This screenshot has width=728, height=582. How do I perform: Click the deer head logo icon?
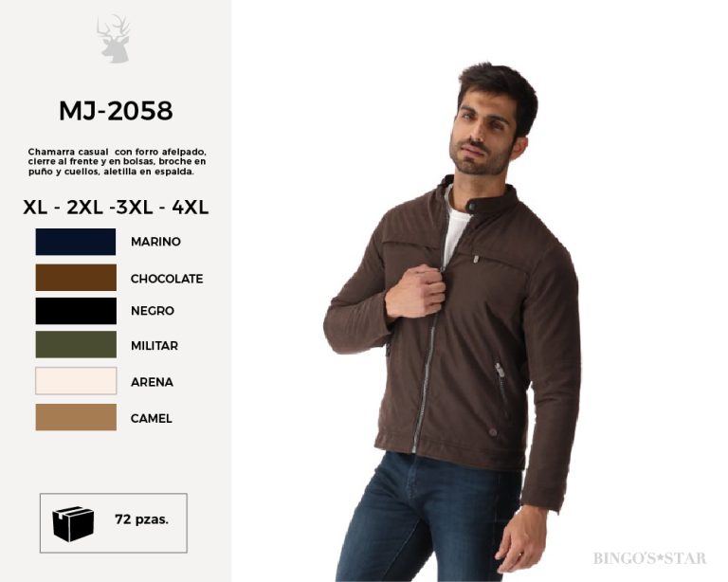click(114, 39)
